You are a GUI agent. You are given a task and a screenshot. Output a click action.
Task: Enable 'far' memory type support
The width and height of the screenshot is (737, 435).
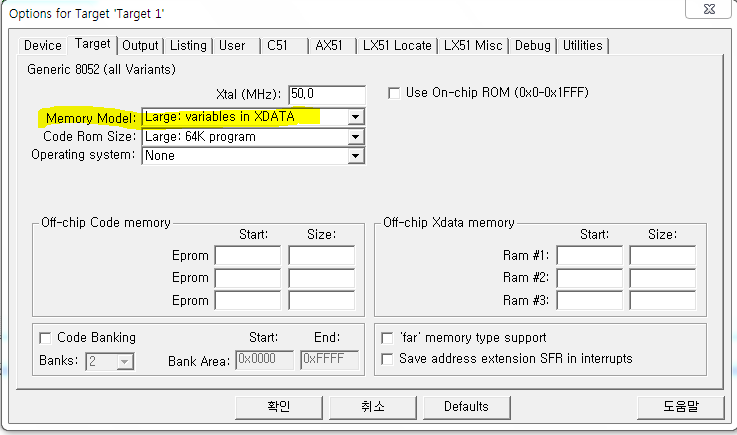tap(387, 338)
